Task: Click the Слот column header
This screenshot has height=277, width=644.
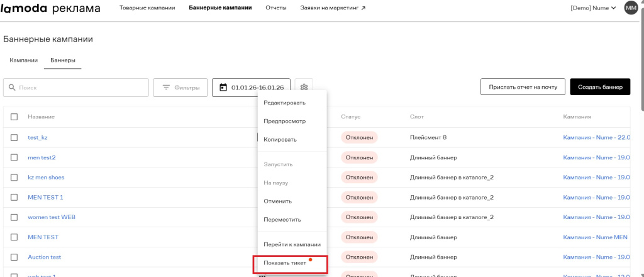Action: pos(416,116)
